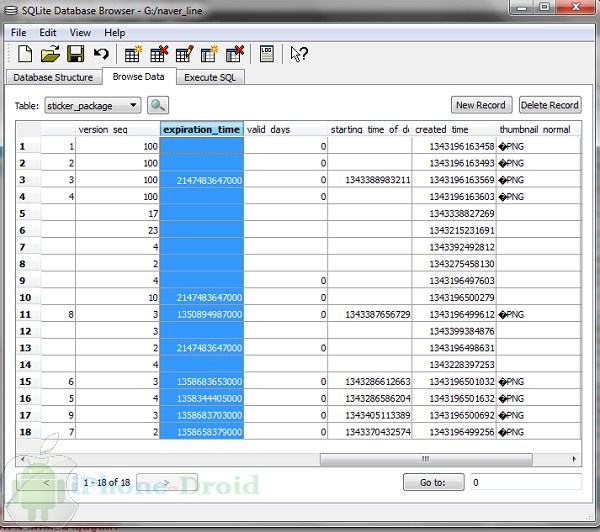Select the thumbnail normal column header
Screen dimensions: 600x532
click(538, 129)
